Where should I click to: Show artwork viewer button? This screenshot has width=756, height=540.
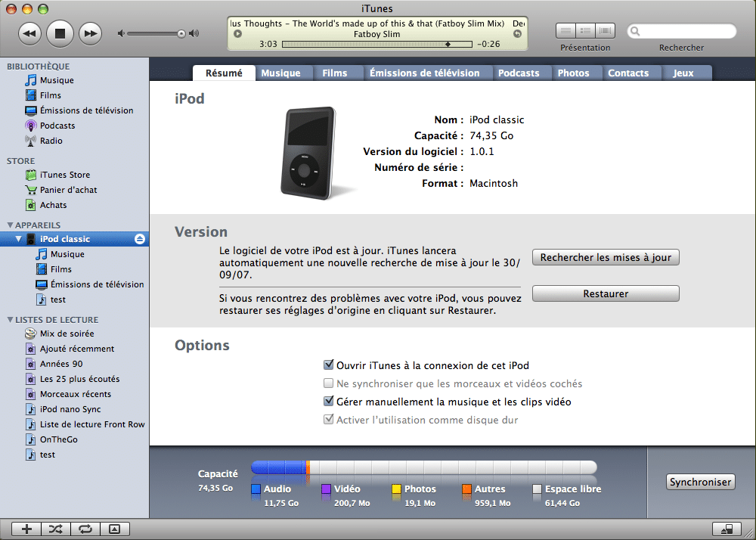pyautogui.click(x=115, y=529)
